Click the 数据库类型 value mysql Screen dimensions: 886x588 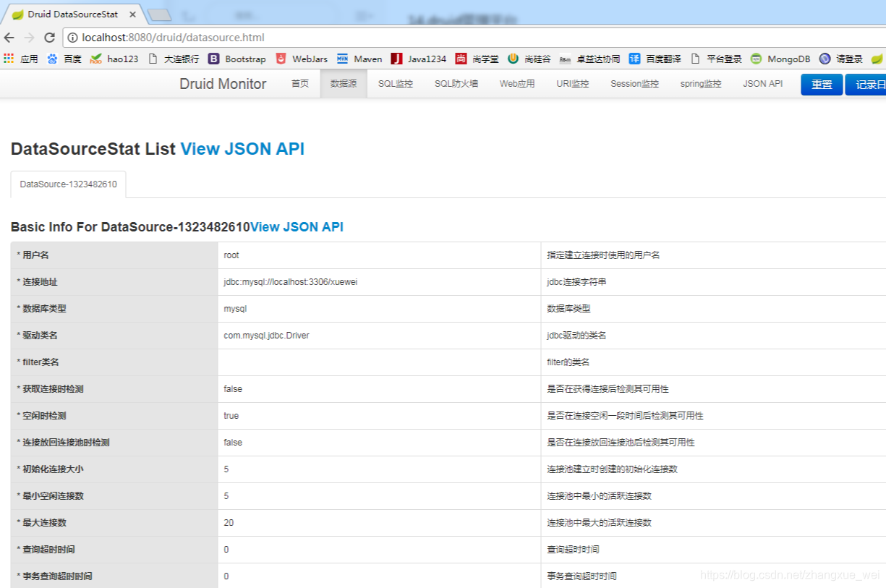click(235, 309)
